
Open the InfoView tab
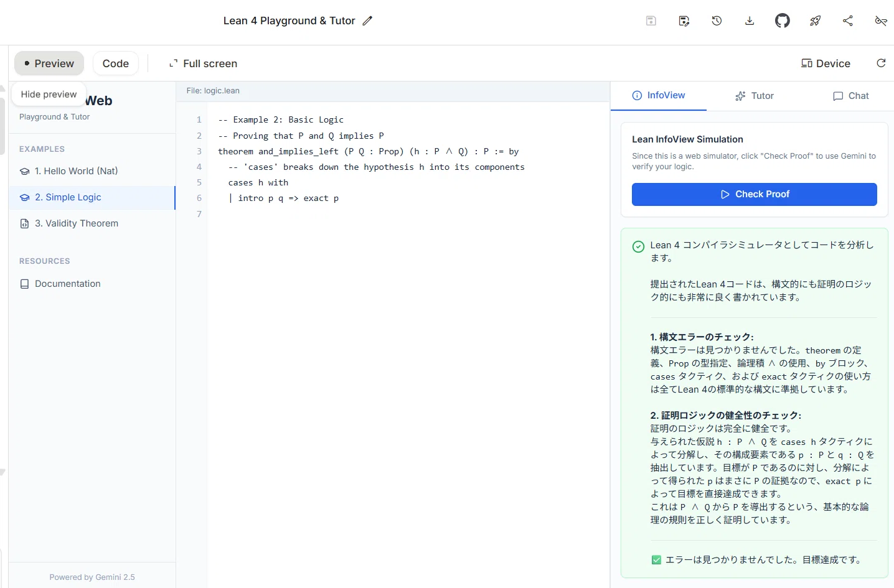point(659,95)
